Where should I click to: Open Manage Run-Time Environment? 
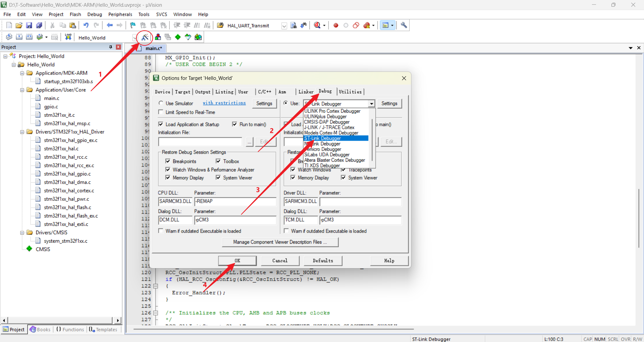178,37
